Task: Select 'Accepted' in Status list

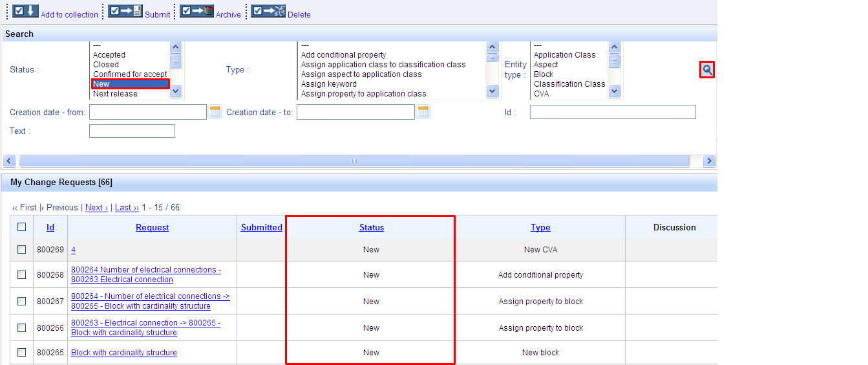Action: (x=109, y=55)
